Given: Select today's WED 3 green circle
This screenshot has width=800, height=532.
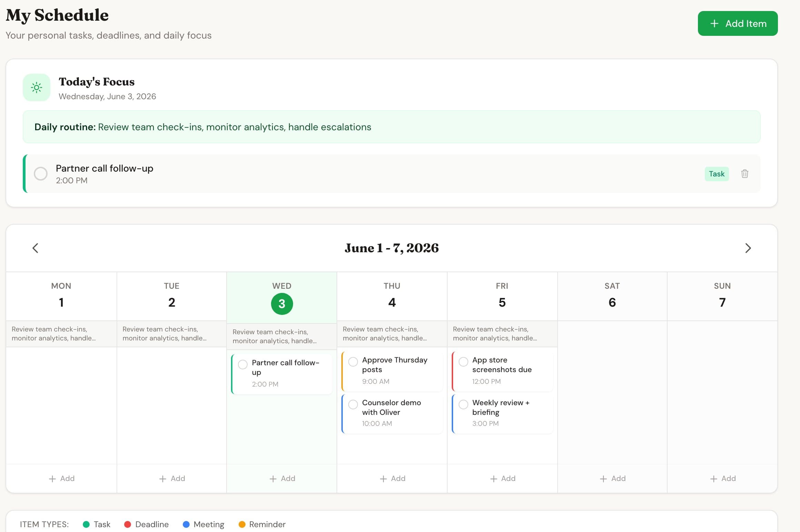Looking at the screenshot, I should [x=282, y=304].
